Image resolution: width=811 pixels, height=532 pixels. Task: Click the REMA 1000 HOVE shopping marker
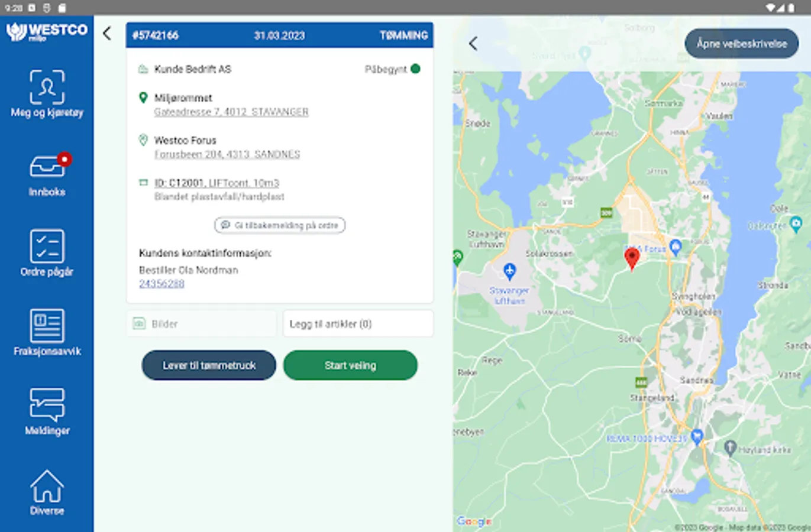[697, 437]
